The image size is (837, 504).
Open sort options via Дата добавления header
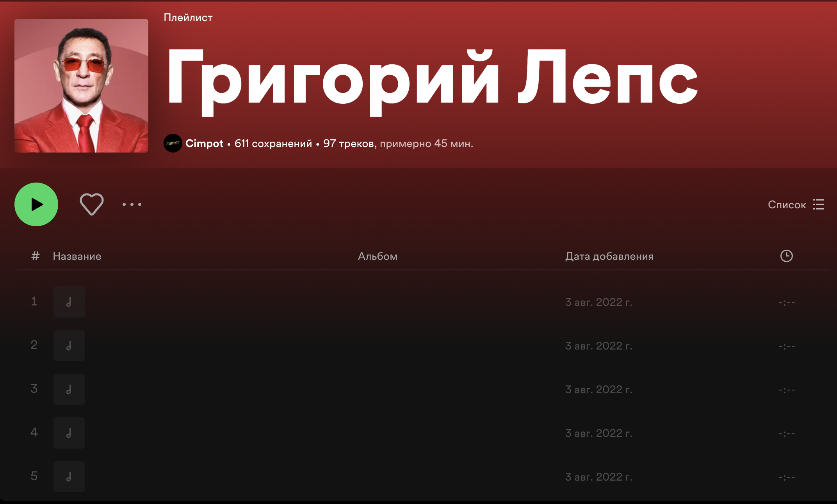[x=609, y=256]
